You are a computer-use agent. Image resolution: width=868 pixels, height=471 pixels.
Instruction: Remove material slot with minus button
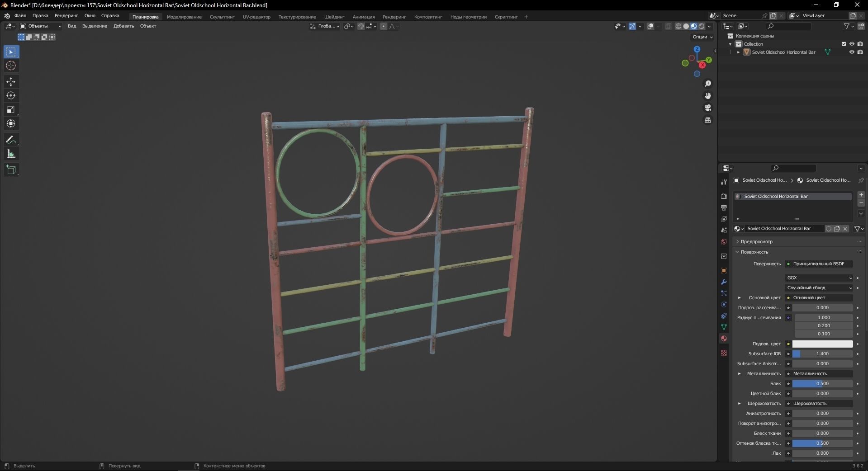coord(861,203)
